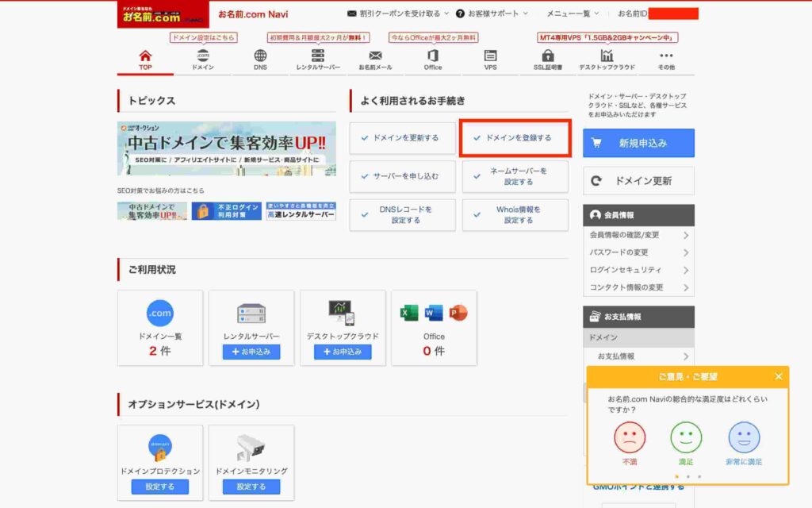Viewport: 812px width, 508px height.
Task: Click the Excel icon in Office card
Action: tap(409, 313)
